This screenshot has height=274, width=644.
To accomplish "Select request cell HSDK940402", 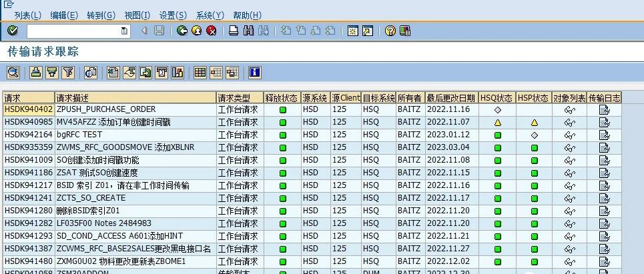I will [29, 109].
